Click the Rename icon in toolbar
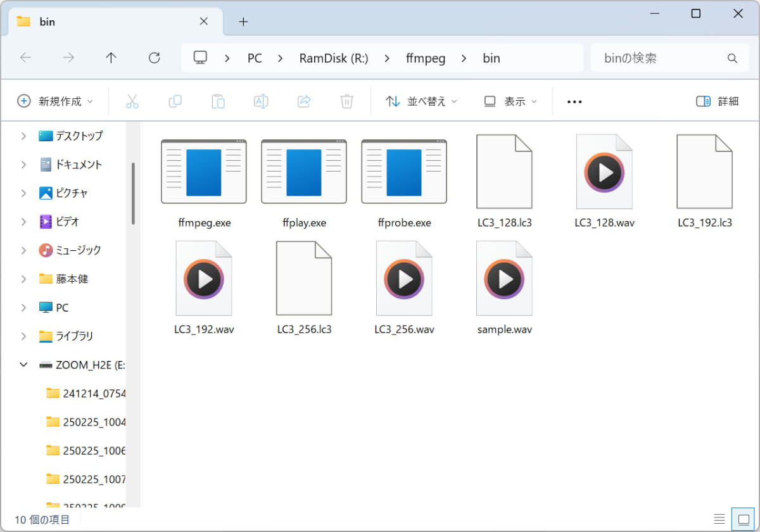This screenshot has width=760, height=532. tap(260, 101)
